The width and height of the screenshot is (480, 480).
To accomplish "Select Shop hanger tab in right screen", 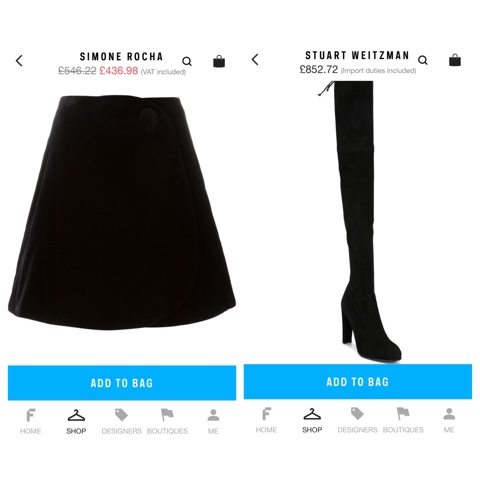I will click(x=312, y=420).
